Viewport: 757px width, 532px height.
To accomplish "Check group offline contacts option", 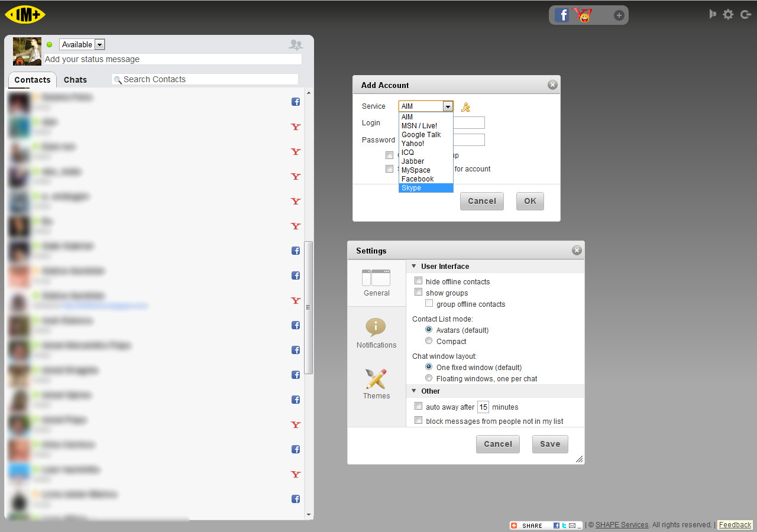I will coord(429,304).
